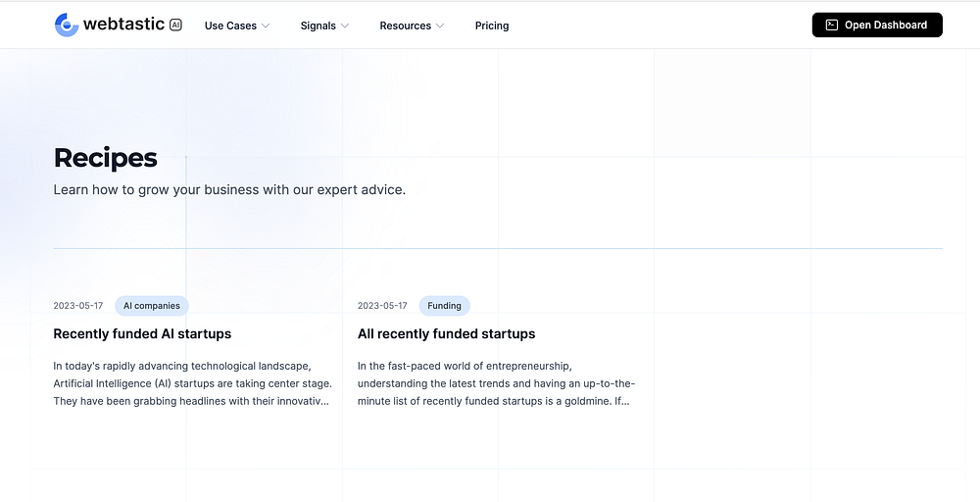Click the AI badge beside webtastic

click(x=175, y=25)
